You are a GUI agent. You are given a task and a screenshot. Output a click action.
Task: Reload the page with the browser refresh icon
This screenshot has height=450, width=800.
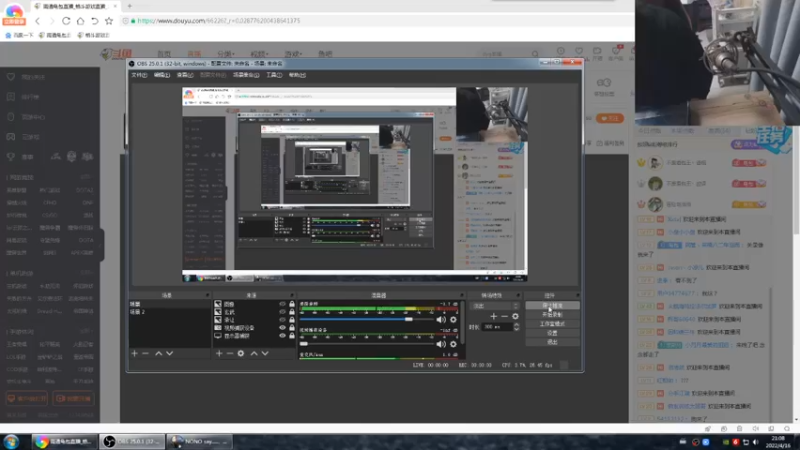point(66,21)
